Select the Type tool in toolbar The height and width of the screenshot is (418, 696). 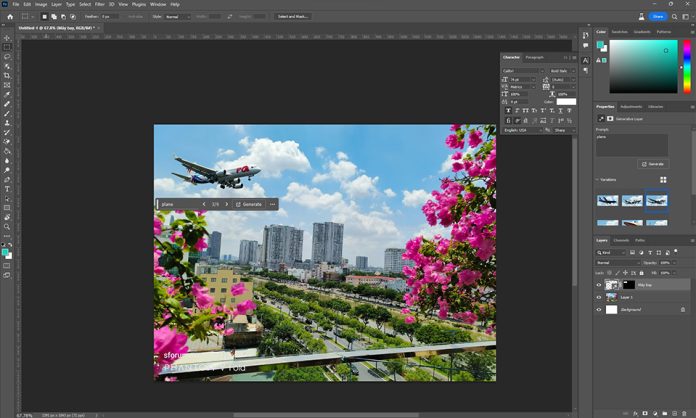[x=7, y=188]
